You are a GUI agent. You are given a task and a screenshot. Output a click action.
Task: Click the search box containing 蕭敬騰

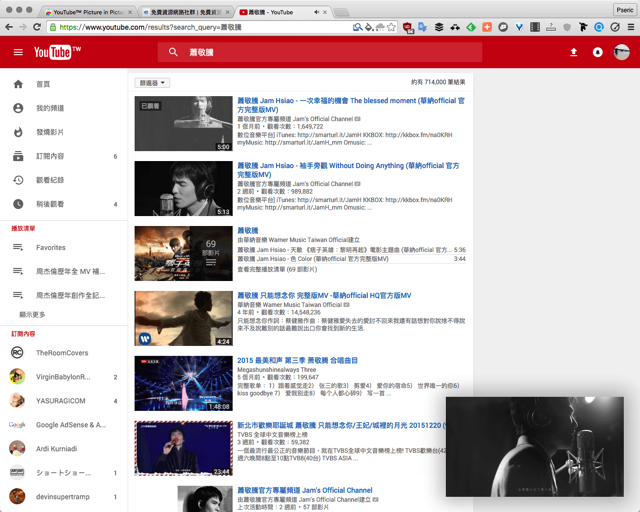(320, 52)
